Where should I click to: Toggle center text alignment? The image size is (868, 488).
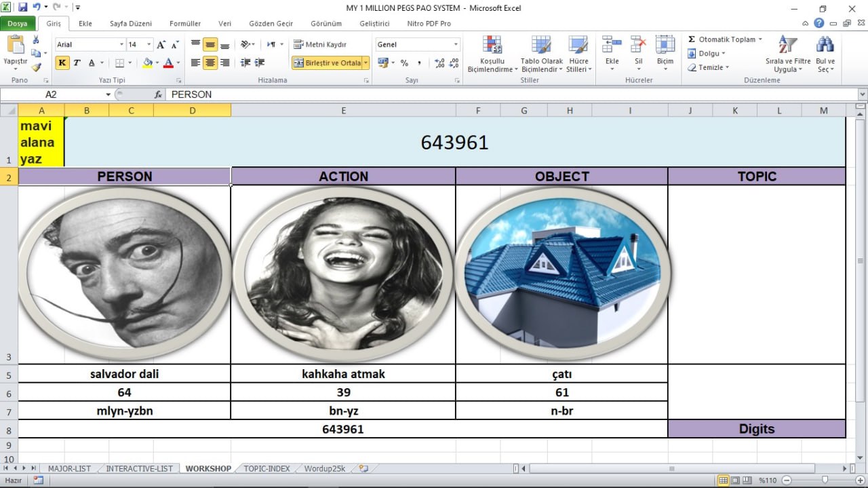coord(209,62)
